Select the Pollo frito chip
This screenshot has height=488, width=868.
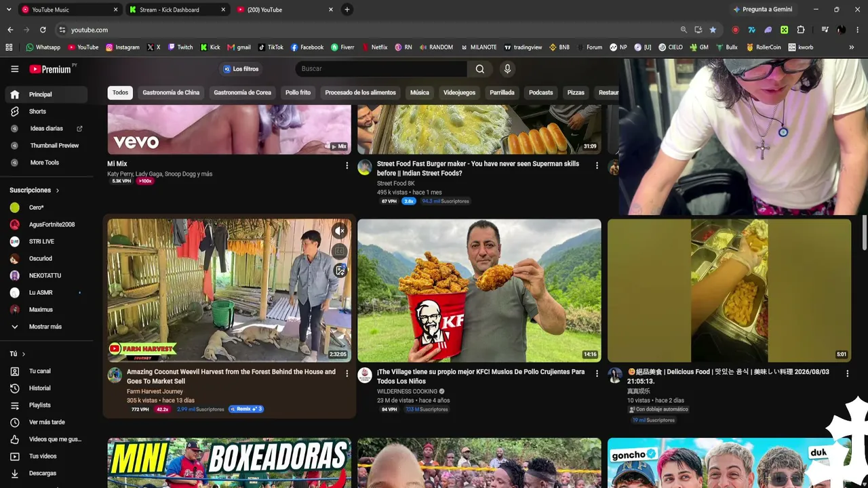298,92
